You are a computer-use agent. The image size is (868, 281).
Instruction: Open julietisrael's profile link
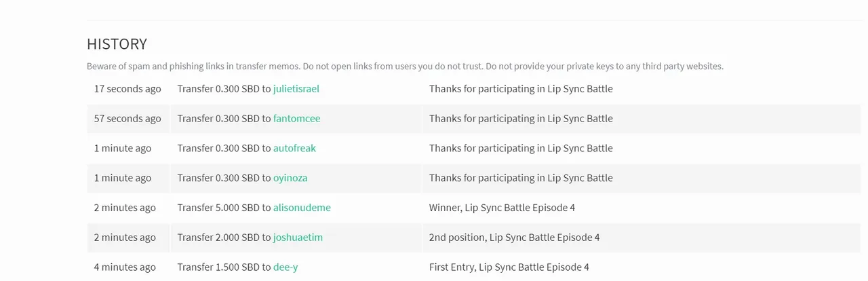pyautogui.click(x=296, y=89)
